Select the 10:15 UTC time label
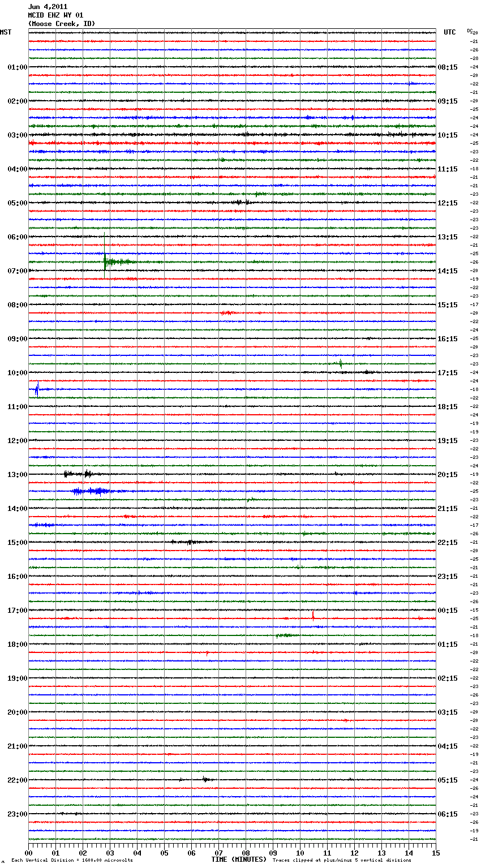481x868 pixels. 448,135
